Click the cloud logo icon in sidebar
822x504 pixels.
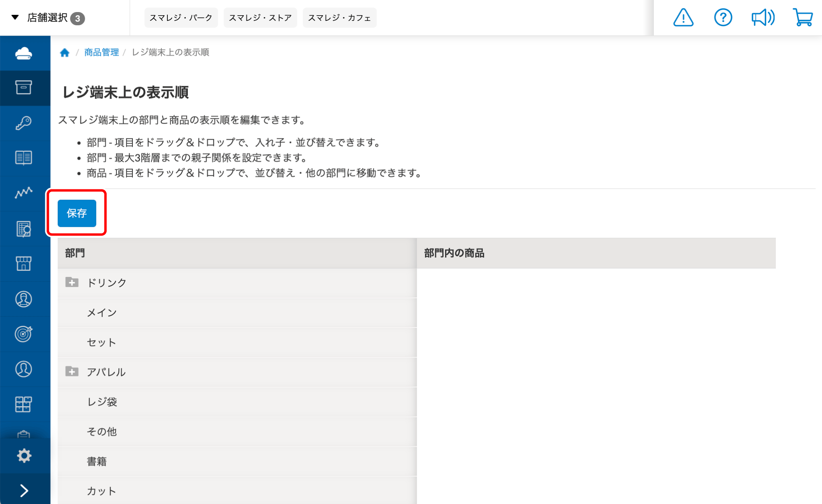point(24,53)
